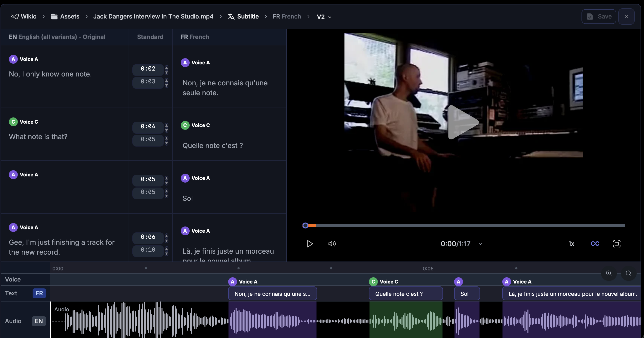Zoom out on the timeline
This screenshot has width=644, height=338.
click(x=628, y=273)
